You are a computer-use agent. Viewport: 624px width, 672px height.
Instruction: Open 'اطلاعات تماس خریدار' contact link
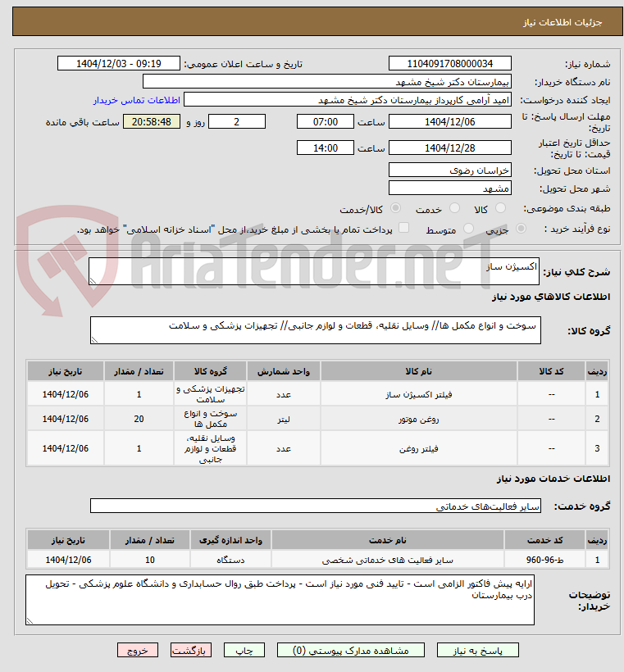137,100
